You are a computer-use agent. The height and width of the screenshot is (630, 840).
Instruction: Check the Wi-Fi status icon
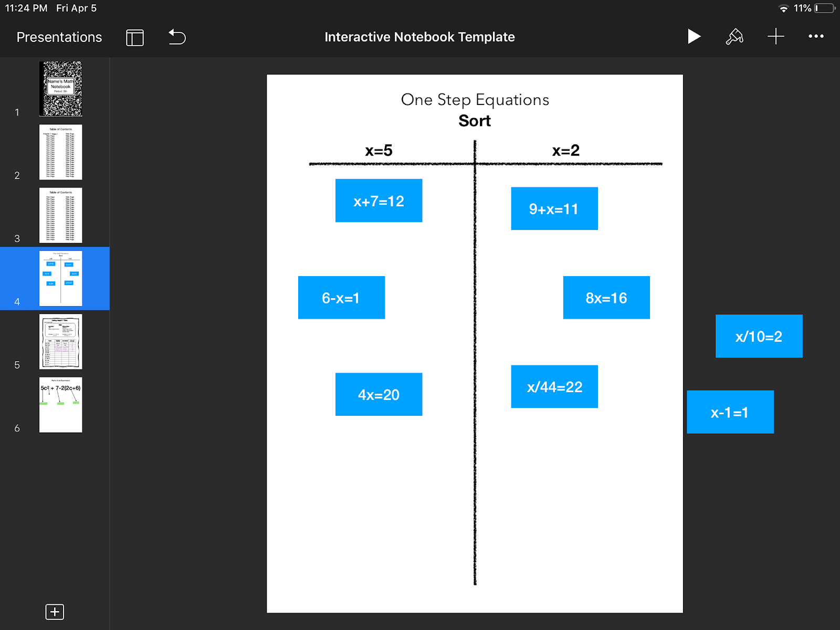pyautogui.click(x=783, y=8)
